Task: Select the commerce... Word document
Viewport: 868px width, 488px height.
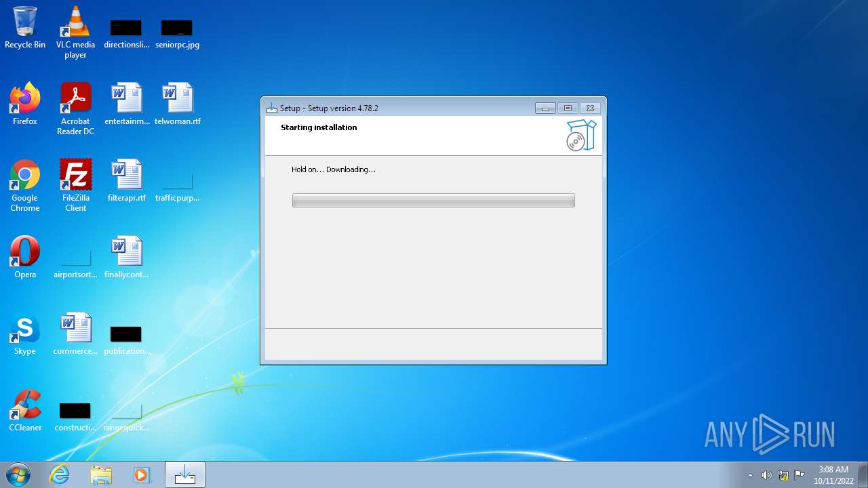Action: pyautogui.click(x=75, y=334)
